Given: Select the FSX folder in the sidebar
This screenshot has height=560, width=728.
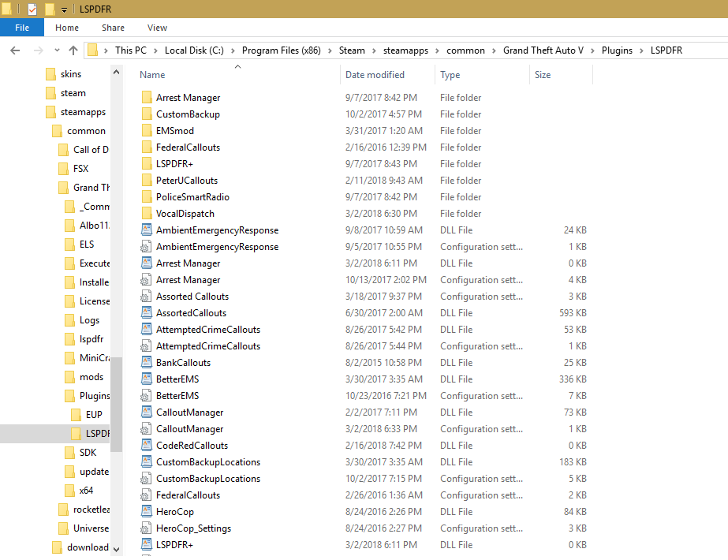Looking at the screenshot, I should (x=80, y=169).
